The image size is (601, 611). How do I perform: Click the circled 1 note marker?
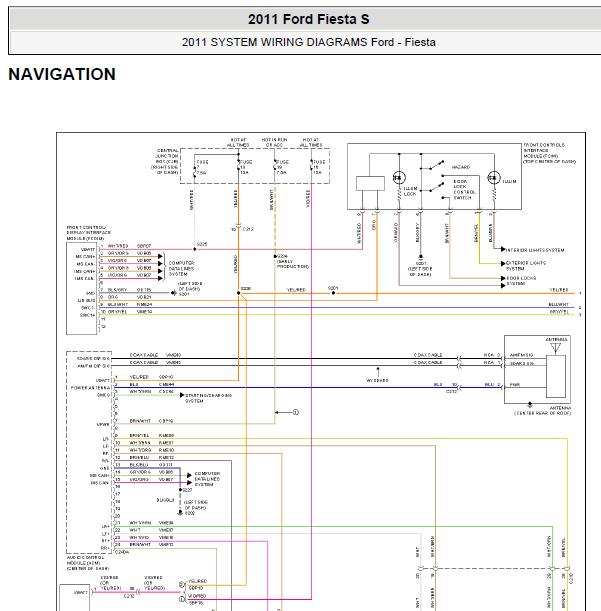(296, 412)
